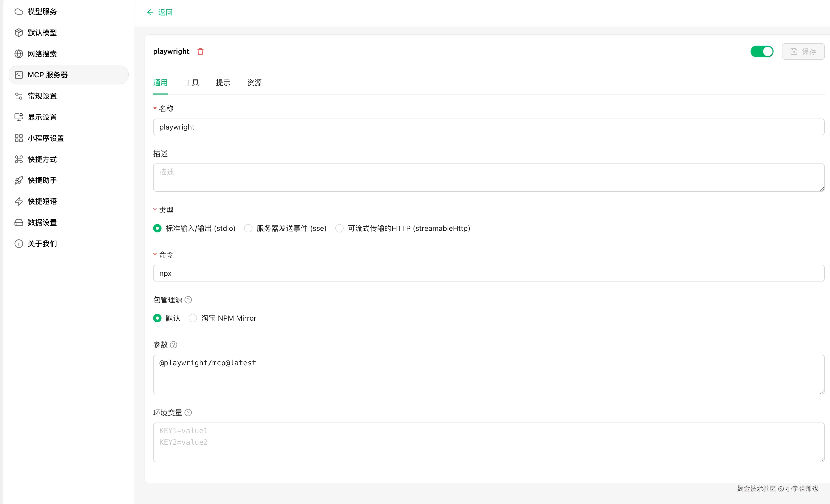
Task: Click the help icon next to 包管理源
Action: point(188,300)
